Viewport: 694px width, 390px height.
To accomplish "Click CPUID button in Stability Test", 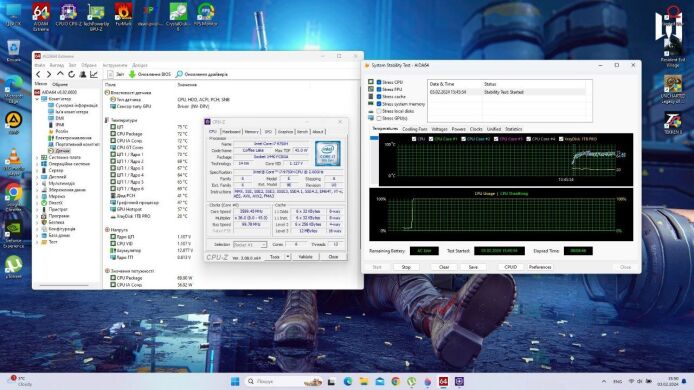I will tap(510, 267).
